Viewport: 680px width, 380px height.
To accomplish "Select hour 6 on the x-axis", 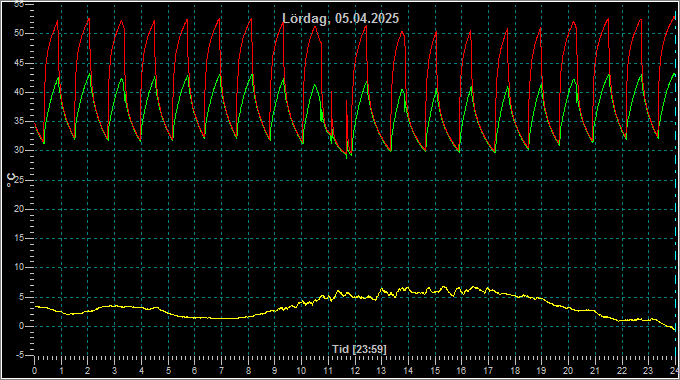I will [x=195, y=371].
